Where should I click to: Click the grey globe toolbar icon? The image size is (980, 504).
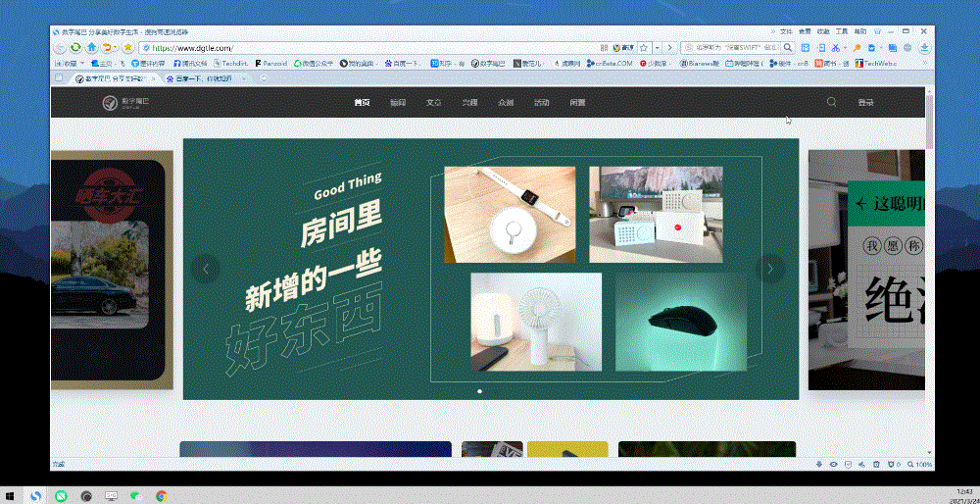[x=907, y=47]
